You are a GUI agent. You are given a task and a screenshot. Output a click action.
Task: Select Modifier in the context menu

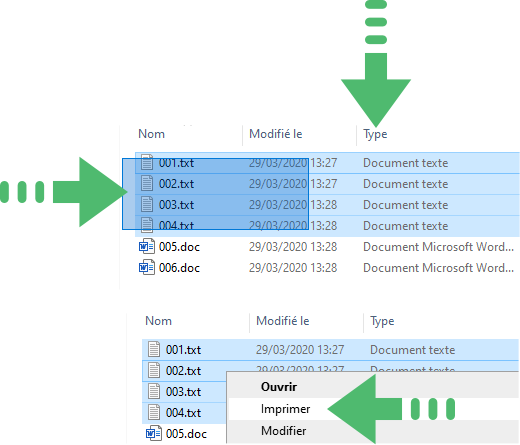click(283, 430)
